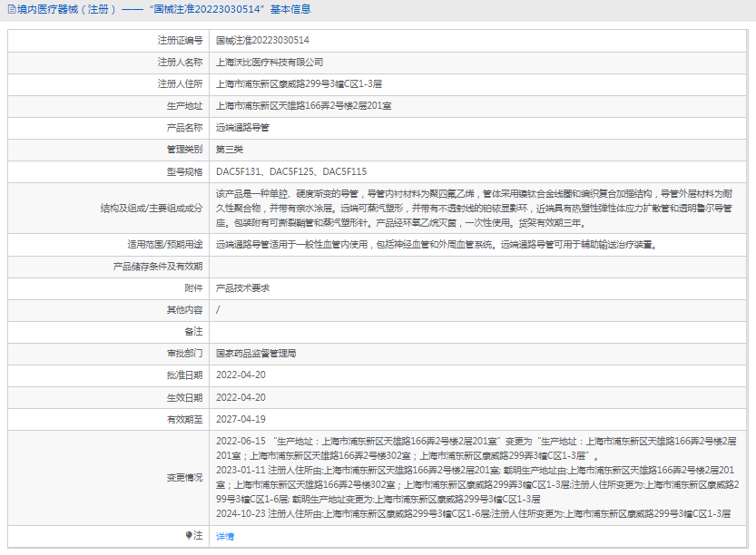Image resolution: width=756 pixels, height=555 pixels.
Task: Click the 注册证编号 row label
Action: coord(180,41)
